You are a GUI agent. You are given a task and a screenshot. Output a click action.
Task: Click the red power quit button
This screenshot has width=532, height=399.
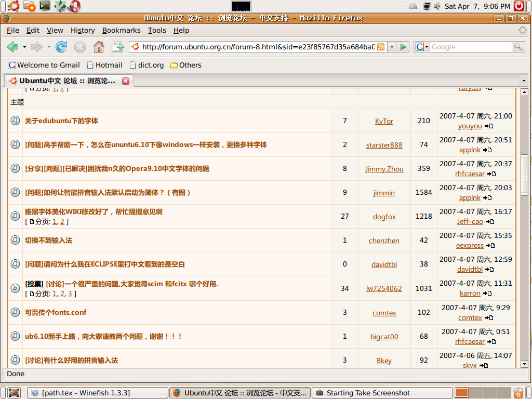519,6
